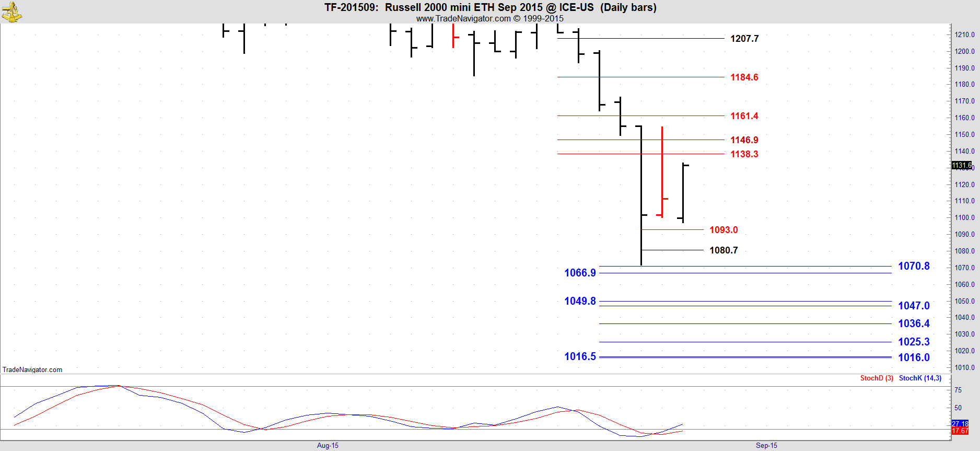Select the blue 1025.3 support label
Image resolution: width=980 pixels, height=451 pixels.
point(913,342)
